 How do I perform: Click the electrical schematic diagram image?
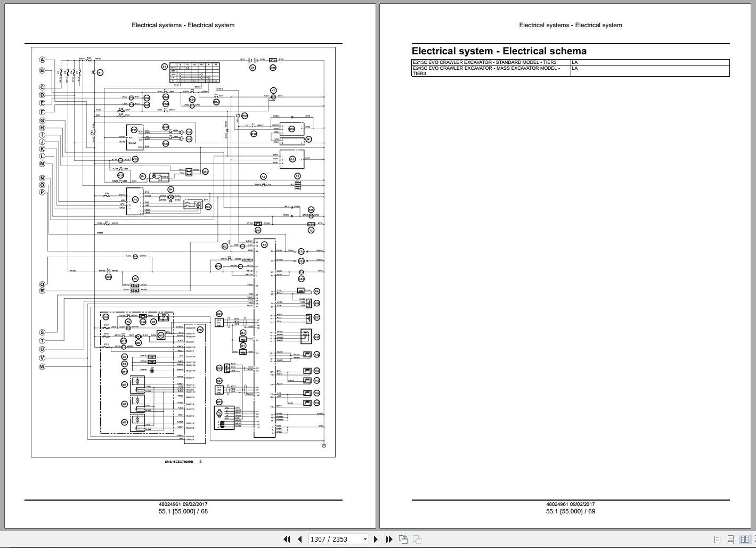click(183, 252)
